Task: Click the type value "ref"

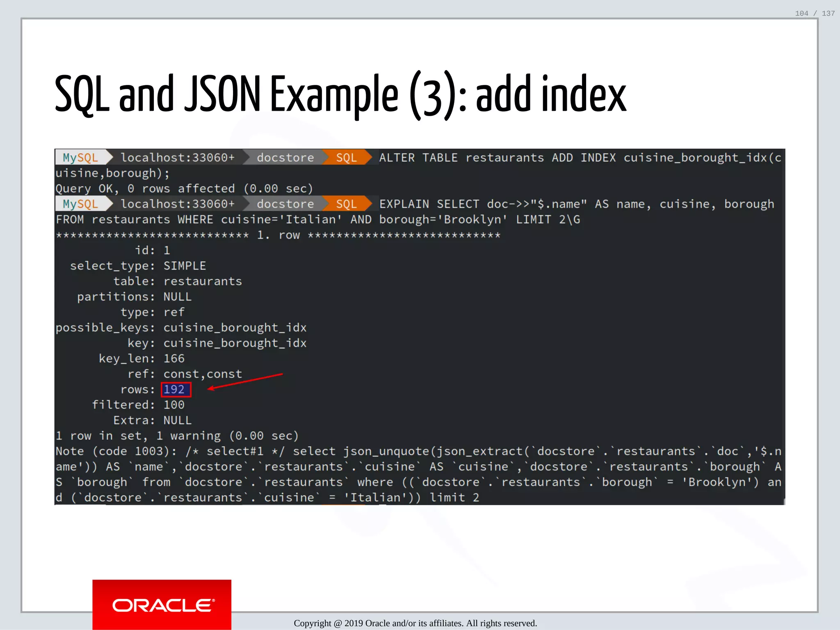Action: pos(174,312)
